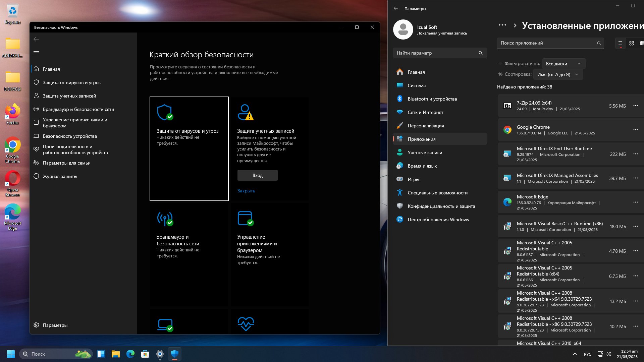The width and height of the screenshot is (644, 362).
Task: Open Windows Security shield in the taskbar
Action: (x=174, y=354)
